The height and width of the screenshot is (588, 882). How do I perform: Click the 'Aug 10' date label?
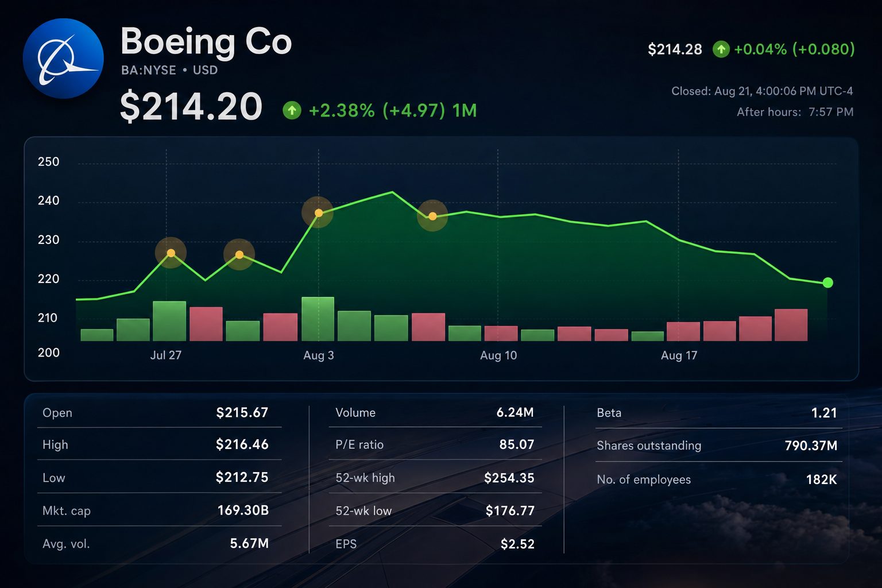point(498,355)
